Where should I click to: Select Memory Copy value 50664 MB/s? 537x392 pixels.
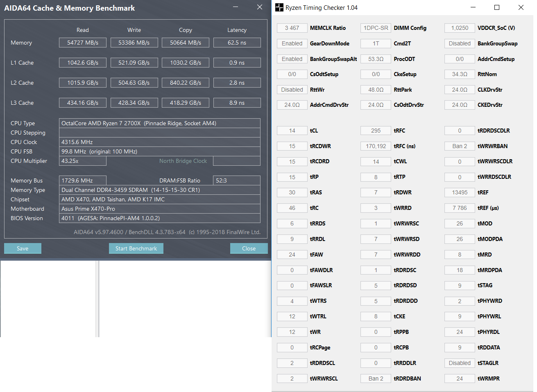pyautogui.click(x=186, y=43)
